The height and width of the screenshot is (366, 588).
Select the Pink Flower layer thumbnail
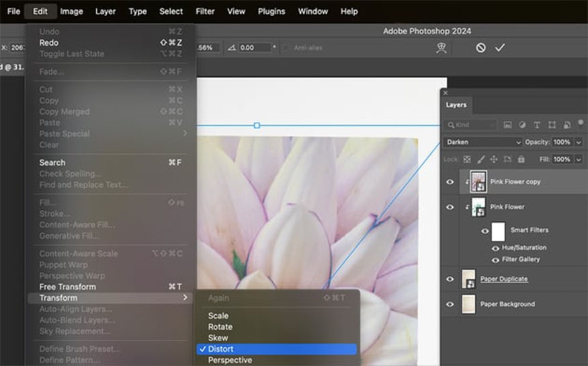click(478, 207)
